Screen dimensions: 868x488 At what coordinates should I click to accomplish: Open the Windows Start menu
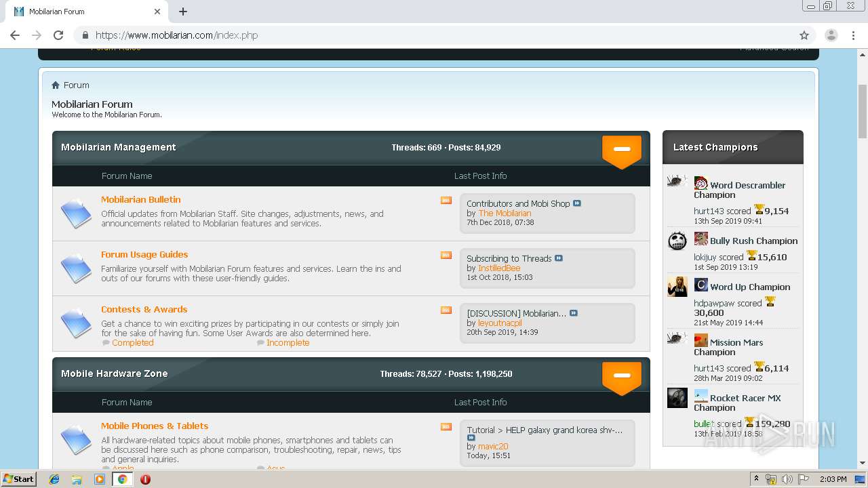(x=19, y=479)
